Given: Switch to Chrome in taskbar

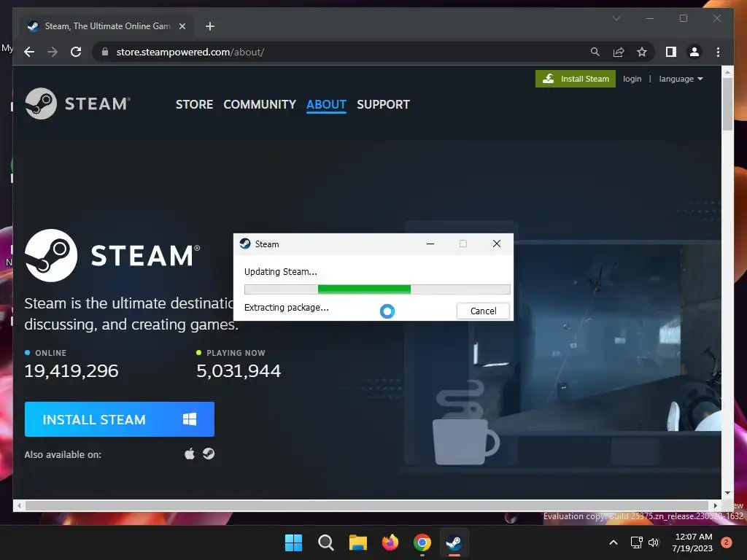Looking at the screenshot, I should [x=422, y=542].
